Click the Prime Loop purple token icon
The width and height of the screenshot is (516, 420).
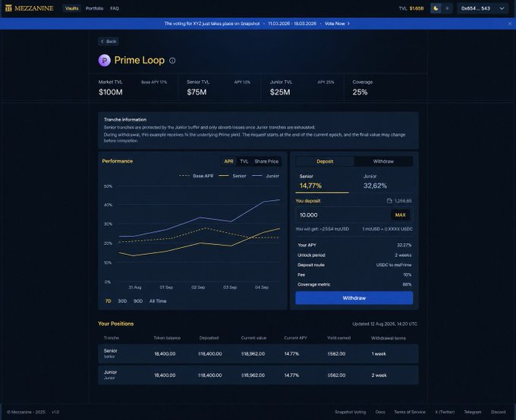click(x=104, y=60)
